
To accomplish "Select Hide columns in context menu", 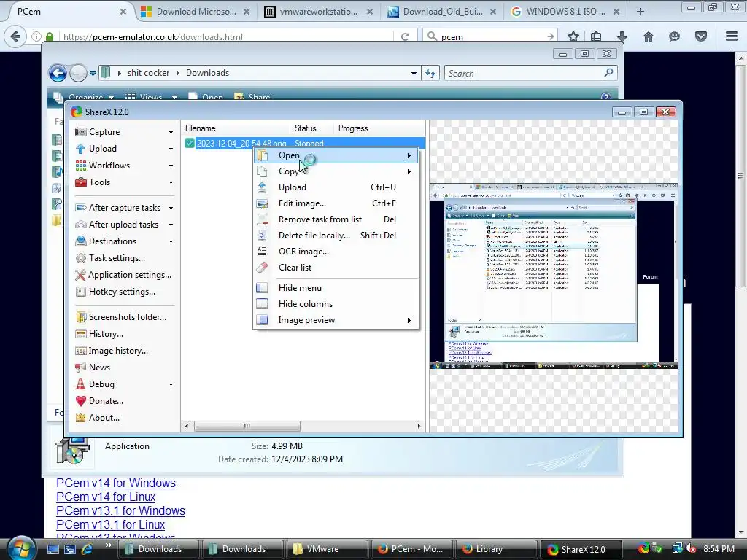I will pos(336,304).
